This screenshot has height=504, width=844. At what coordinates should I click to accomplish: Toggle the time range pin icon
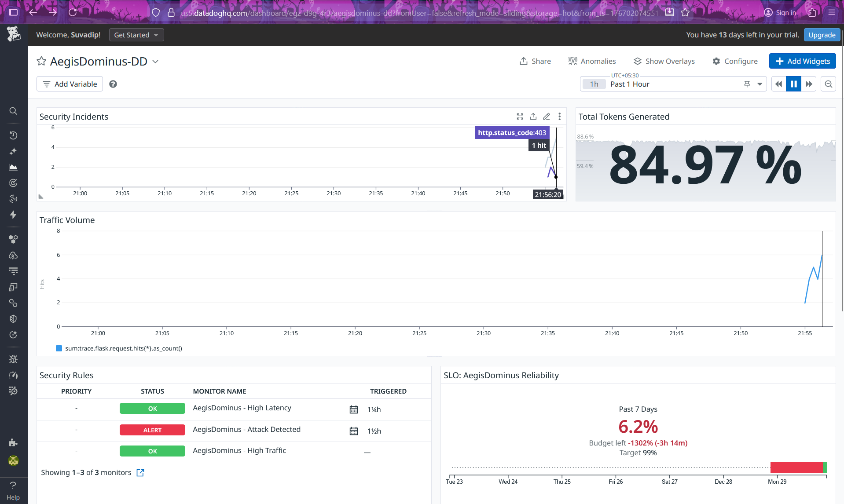(x=747, y=84)
